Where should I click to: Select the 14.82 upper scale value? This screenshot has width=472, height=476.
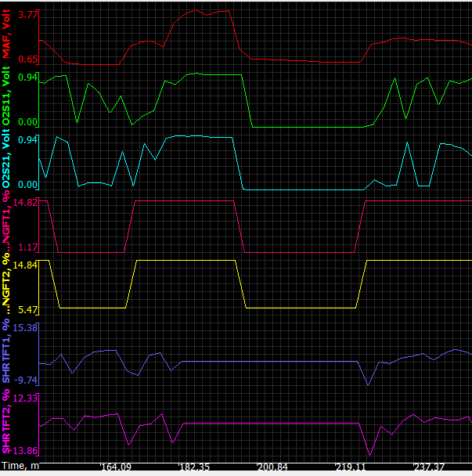[26, 203]
